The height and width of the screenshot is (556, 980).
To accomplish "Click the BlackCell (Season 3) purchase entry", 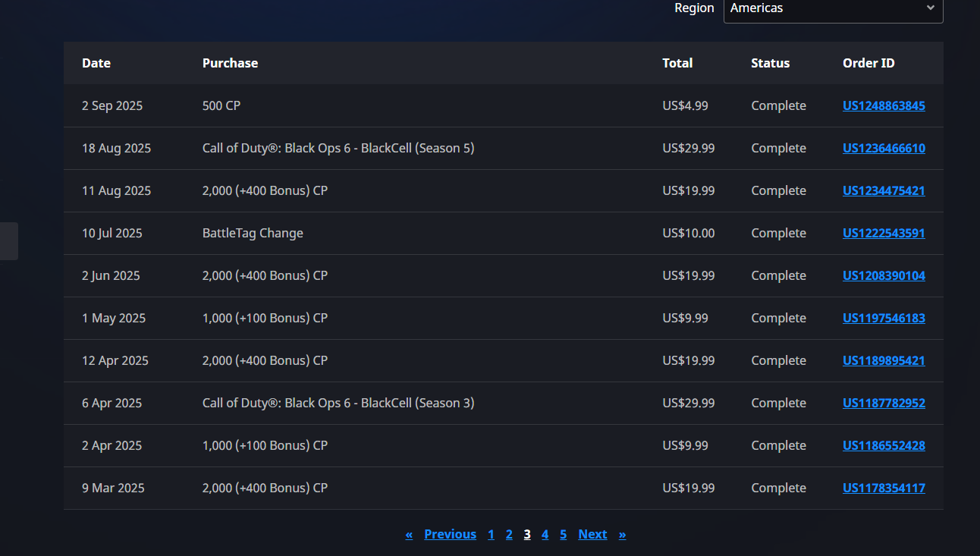I will point(338,403).
